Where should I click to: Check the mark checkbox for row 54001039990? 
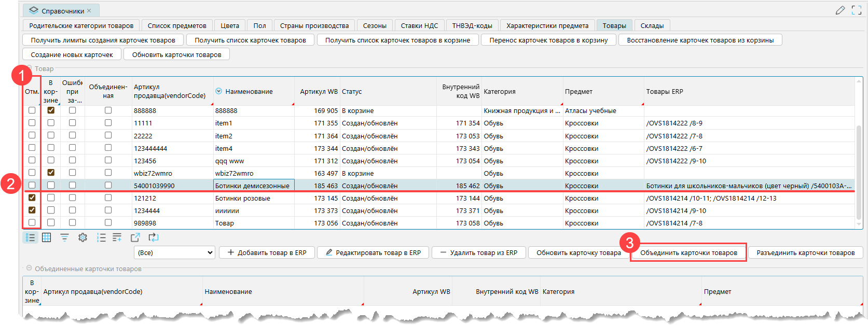tap(32, 185)
